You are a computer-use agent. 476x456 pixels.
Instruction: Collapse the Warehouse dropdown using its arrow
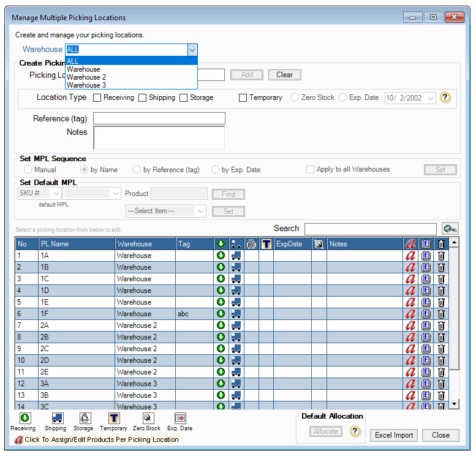tap(192, 50)
